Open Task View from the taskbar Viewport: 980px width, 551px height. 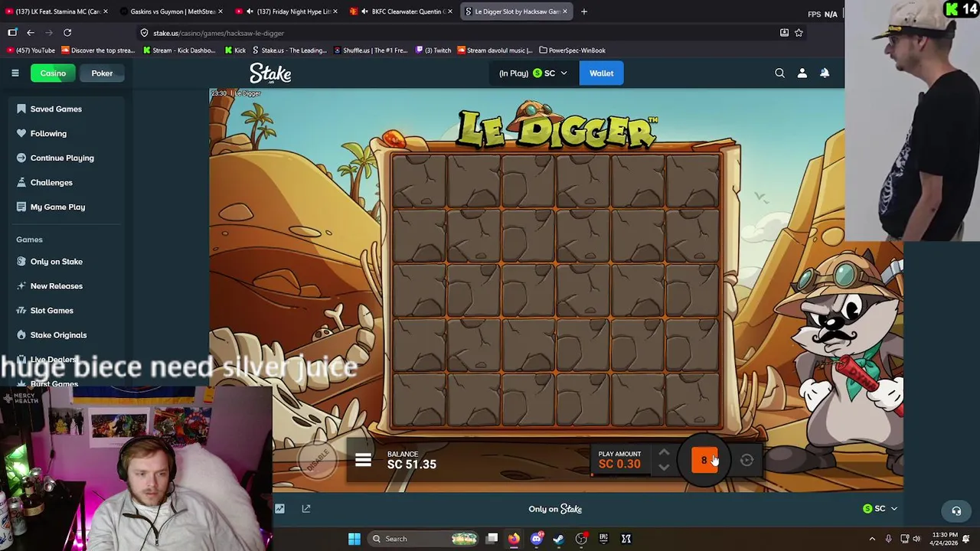tap(492, 539)
